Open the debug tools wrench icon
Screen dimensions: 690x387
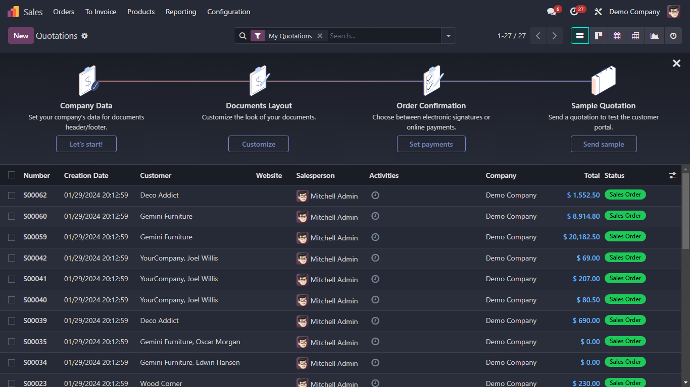click(x=598, y=12)
